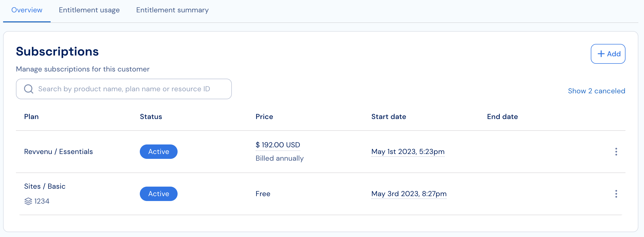Viewport: 644px width, 237px height.
Task: Click the layers icon beside 1234
Action: 28,201
